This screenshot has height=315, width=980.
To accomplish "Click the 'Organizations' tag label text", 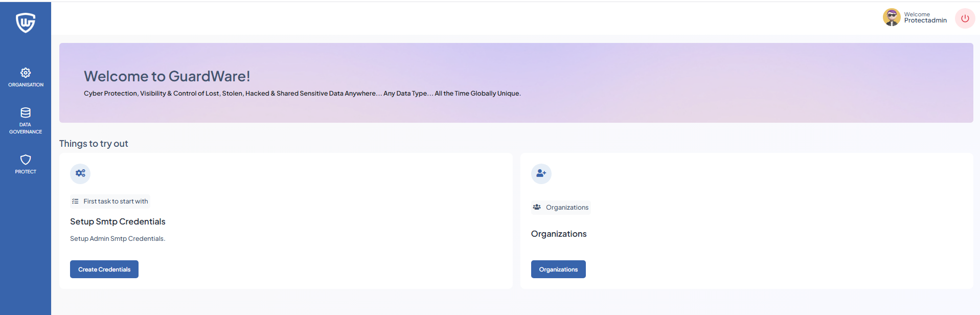I will pos(567,207).
